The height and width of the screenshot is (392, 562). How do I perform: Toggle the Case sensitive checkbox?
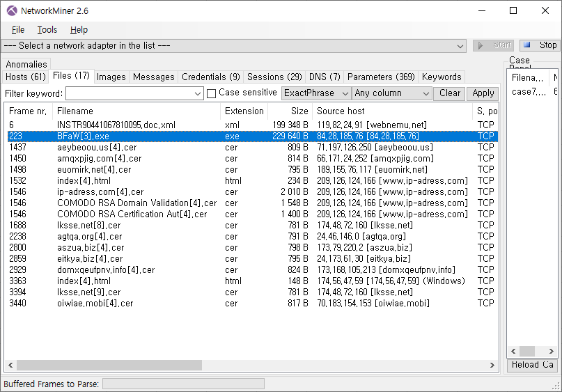tap(212, 93)
